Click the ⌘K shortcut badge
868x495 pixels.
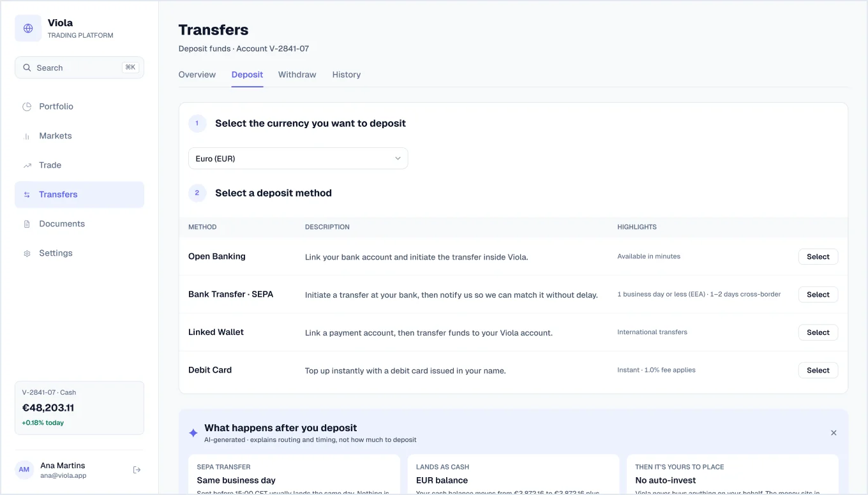coord(130,68)
